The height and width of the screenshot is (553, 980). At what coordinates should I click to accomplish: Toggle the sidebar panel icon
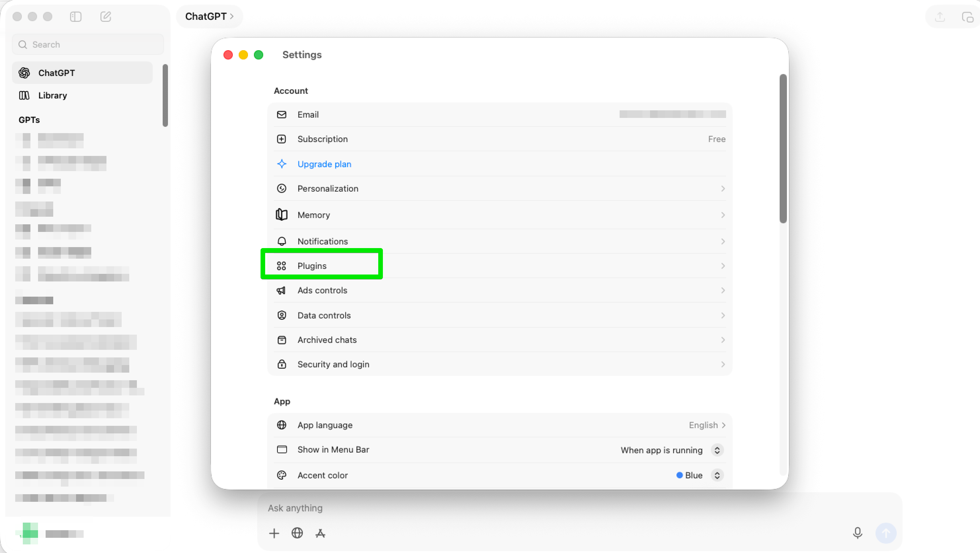point(76,16)
